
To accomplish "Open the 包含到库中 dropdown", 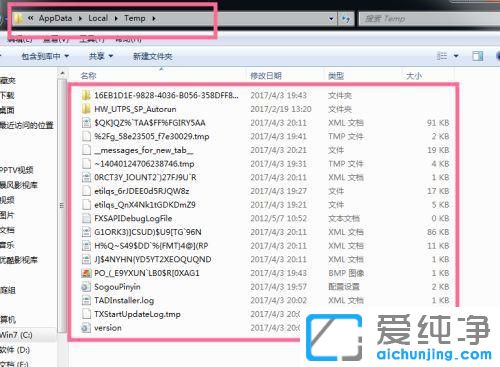I will tap(45, 56).
